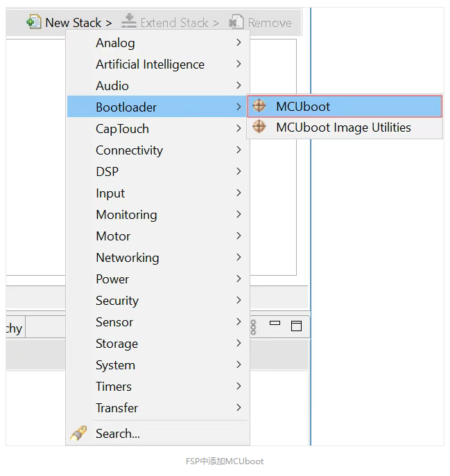
Task: Open the Timers submenu
Action: click(x=158, y=387)
